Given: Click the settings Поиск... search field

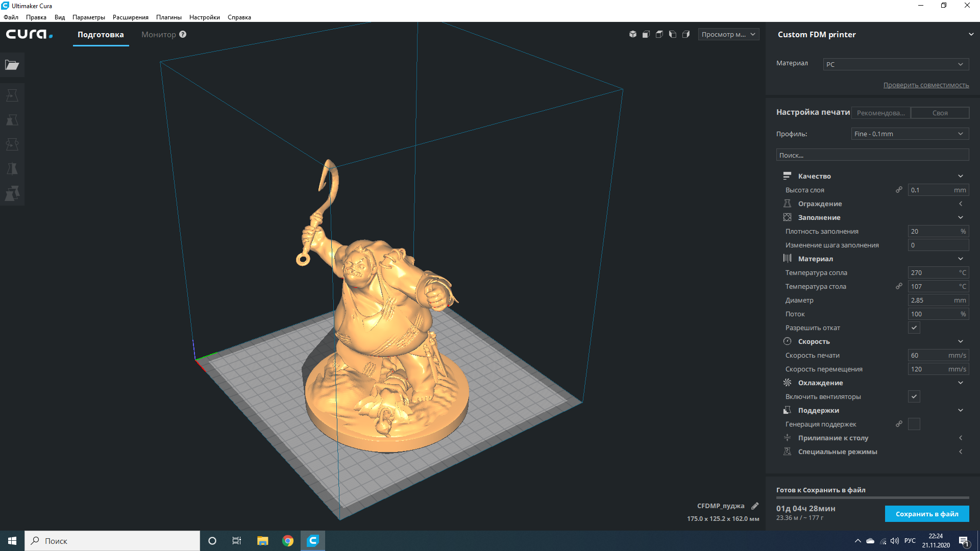Looking at the screenshot, I should click(872, 155).
